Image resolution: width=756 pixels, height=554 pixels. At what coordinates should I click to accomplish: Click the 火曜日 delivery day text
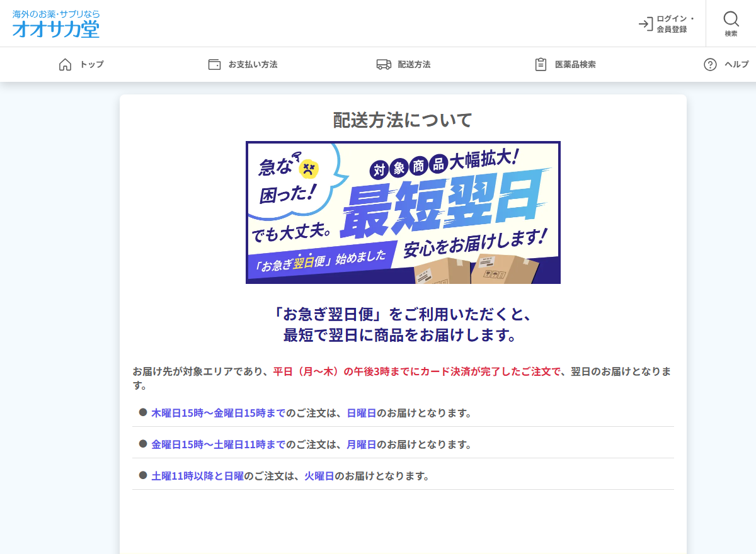coord(319,476)
